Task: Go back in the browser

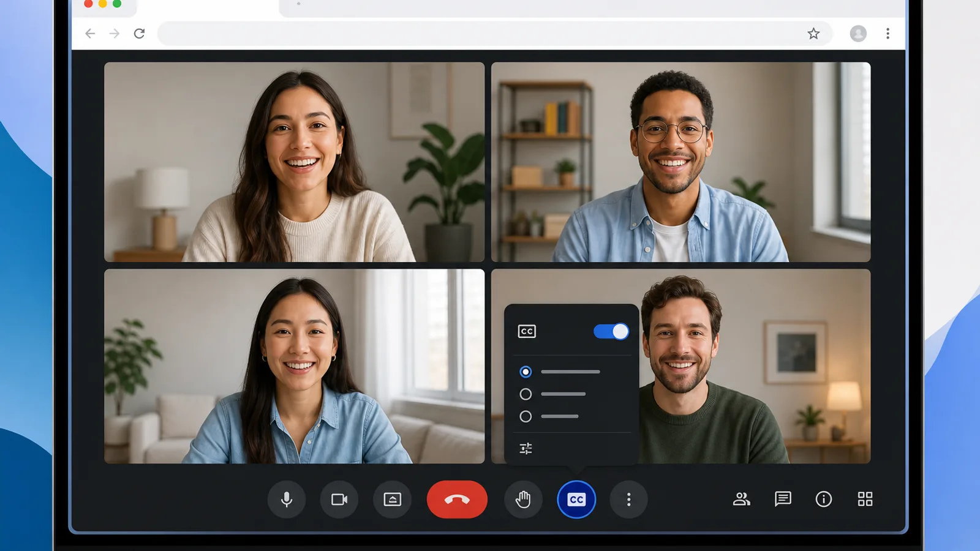Action: [90, 33]
